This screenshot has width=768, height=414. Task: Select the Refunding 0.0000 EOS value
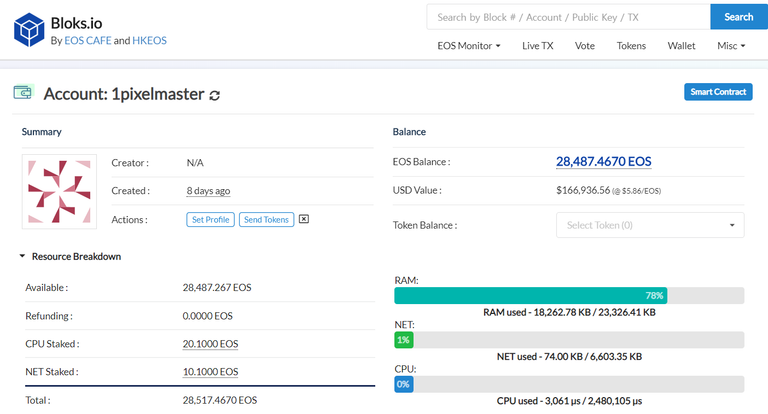[x=208, y=316]
